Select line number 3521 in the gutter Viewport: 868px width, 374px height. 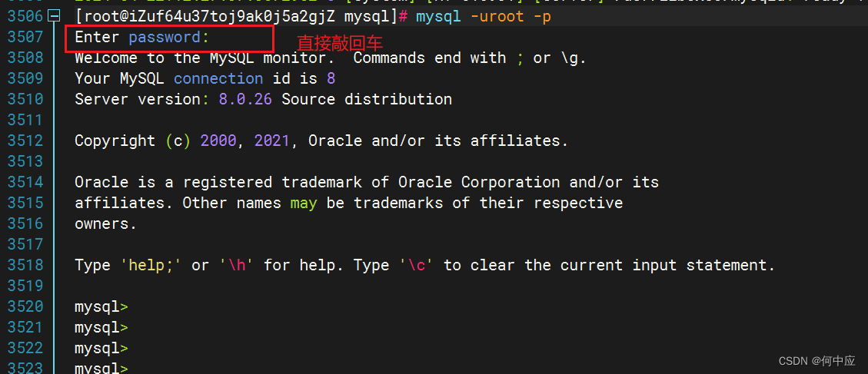[x=25, y=327]
